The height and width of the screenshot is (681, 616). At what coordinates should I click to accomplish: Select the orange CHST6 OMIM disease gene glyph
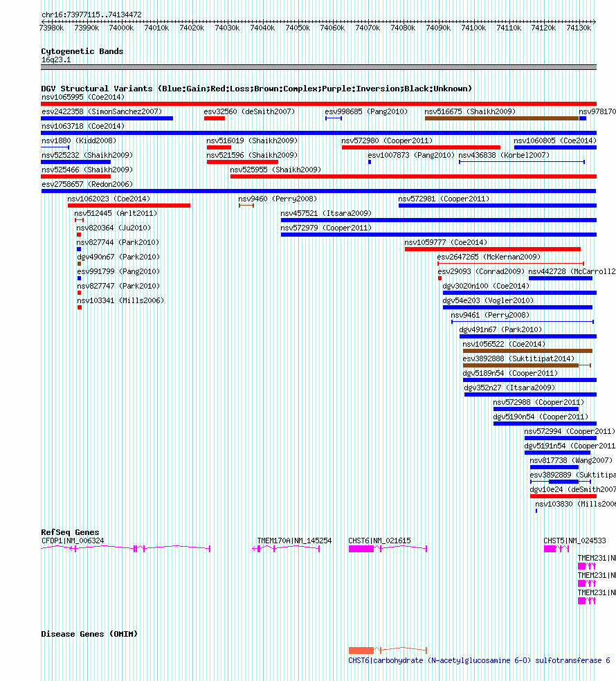[x=388, y=651]
